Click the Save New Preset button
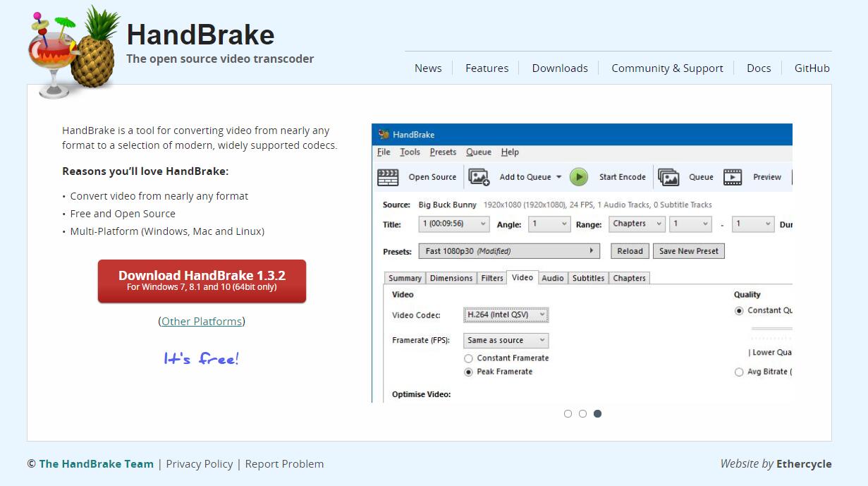This screenshot has height=486, width=868. pyautogui.click(x=689, y=251)
